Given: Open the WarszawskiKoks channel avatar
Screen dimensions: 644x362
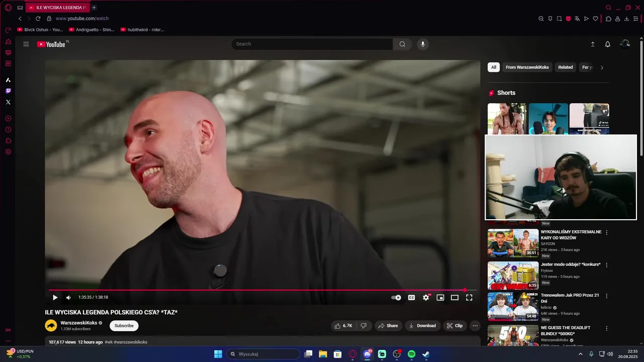Looking at the screenshot, I should pyautogui.click(x=51, y=326).
